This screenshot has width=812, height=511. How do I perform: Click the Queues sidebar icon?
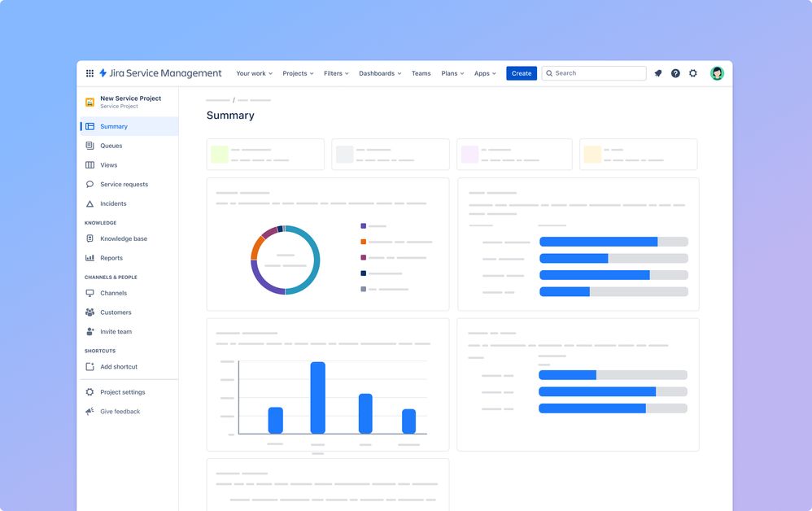click(x=89, y=146)
